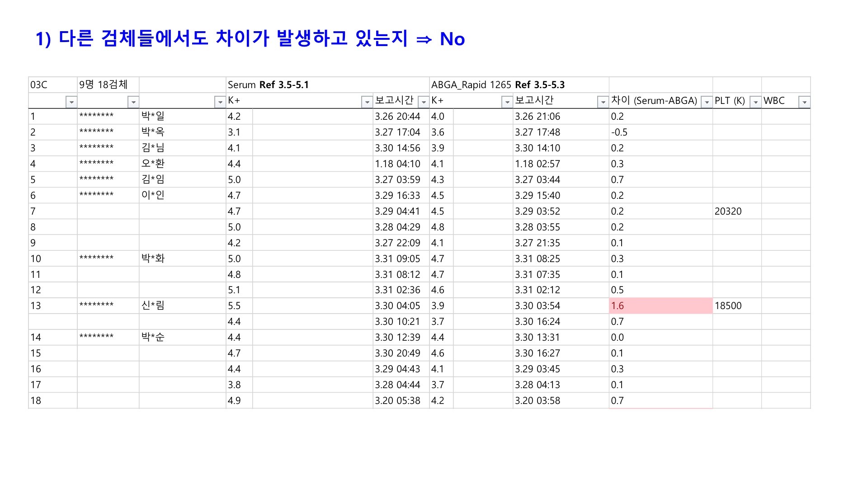
Task: Open PLT (K) column filter dropdown
Action: 755,102
